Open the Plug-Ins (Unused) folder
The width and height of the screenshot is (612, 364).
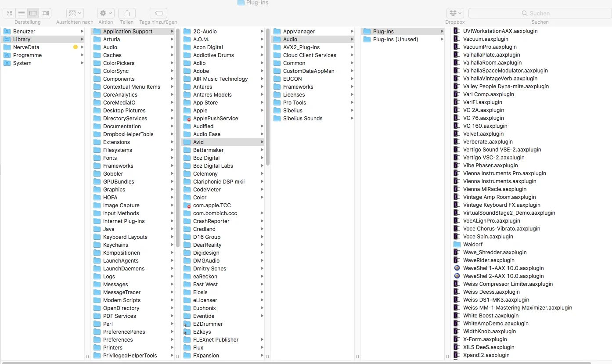(403, 39)
